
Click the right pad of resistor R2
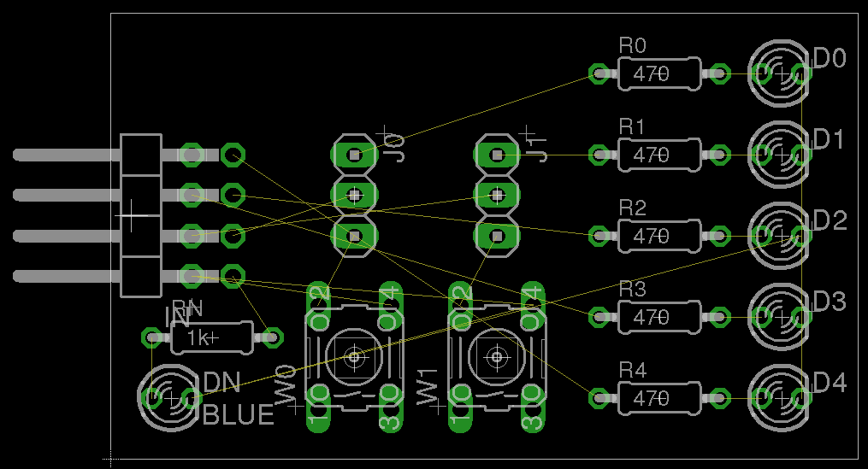coord(719,237)
